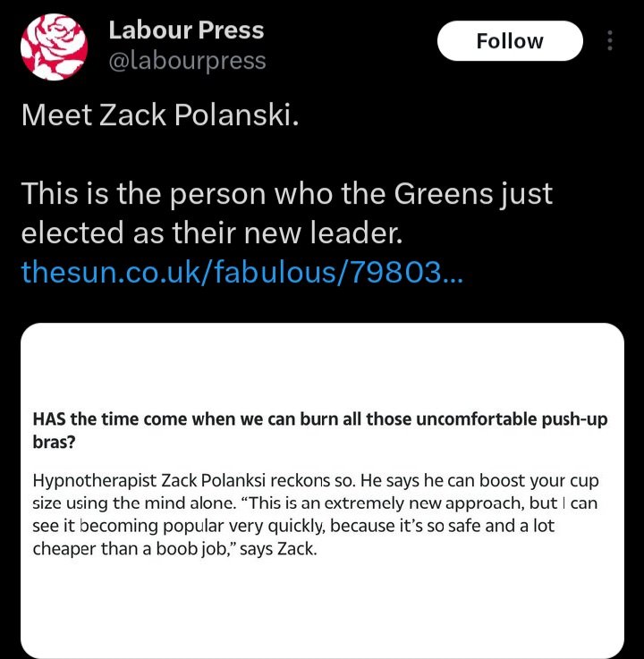
Task: Select the word 'Greens' in the tweet
Action: (443, 194)
